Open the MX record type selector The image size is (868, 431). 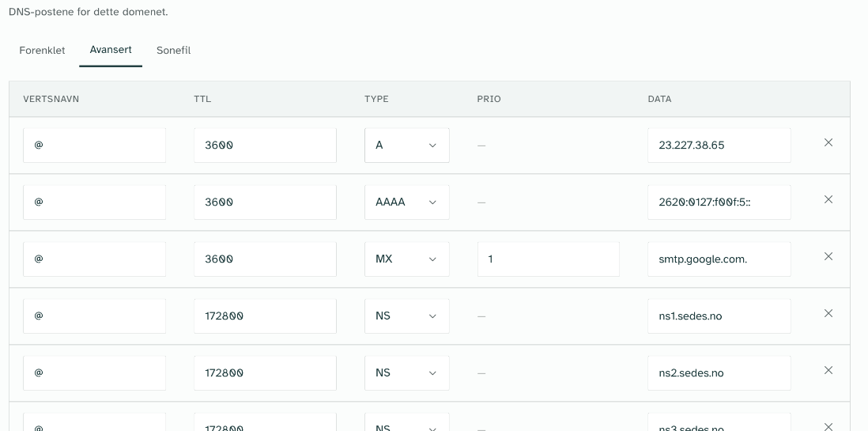(x=407, y=259)
